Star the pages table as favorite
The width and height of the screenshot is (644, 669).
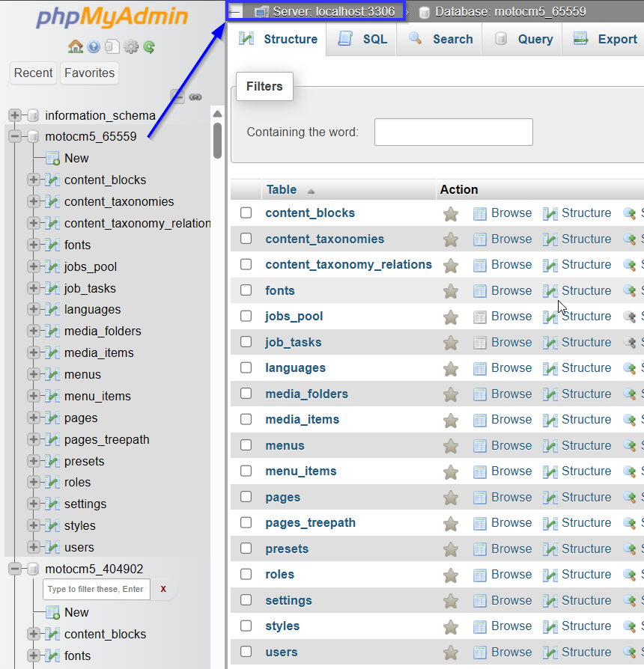point(451,498)
